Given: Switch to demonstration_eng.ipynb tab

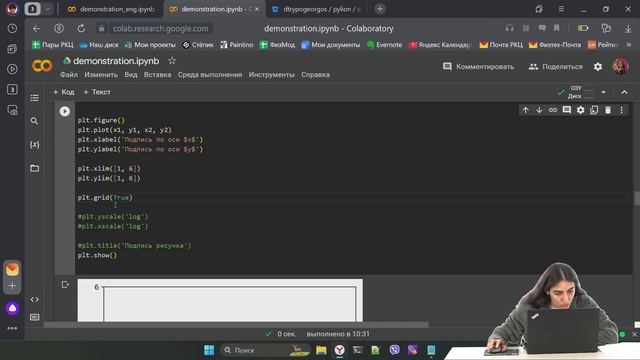Looking at the screenshot, I should pyautogui.click(x=112, y=9).
